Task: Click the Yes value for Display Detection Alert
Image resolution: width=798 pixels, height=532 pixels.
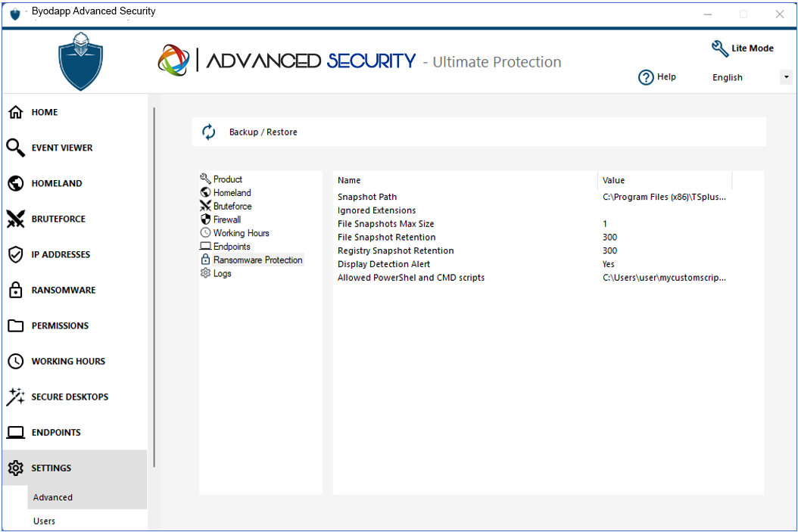Action: point(608,264)
